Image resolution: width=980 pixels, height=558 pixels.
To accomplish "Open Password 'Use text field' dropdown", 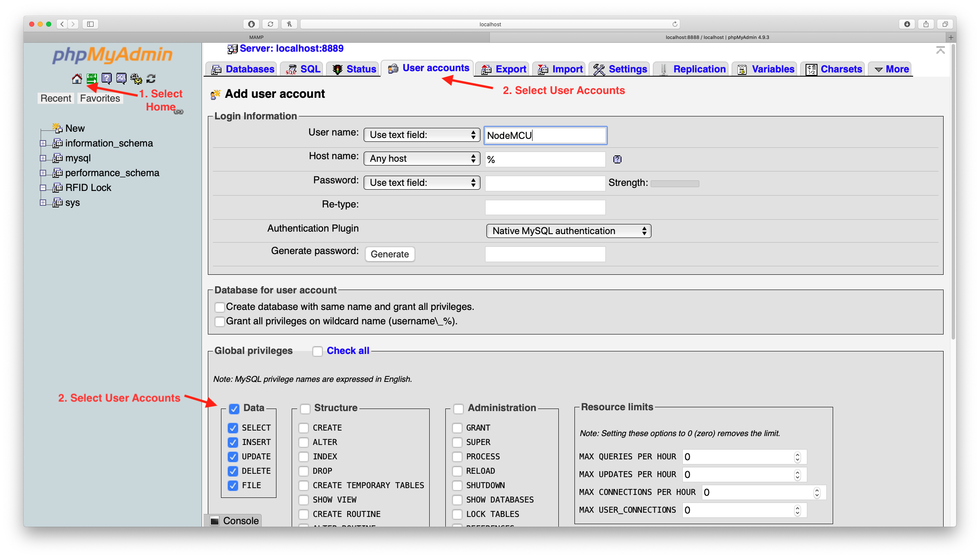I will coord(422,183).
